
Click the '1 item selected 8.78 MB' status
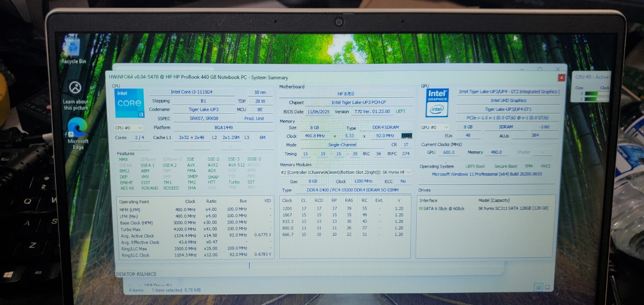(176, 290)
